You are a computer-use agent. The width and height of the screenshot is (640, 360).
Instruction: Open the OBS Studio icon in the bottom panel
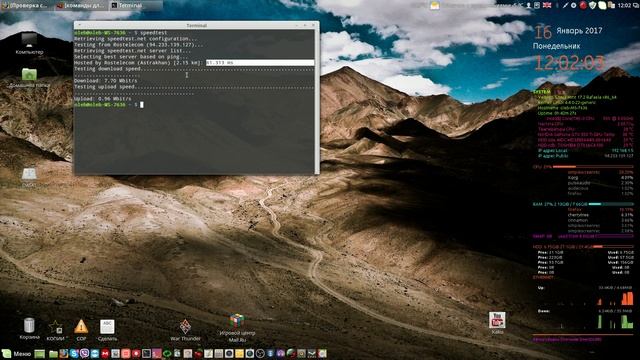coord(260,353)
